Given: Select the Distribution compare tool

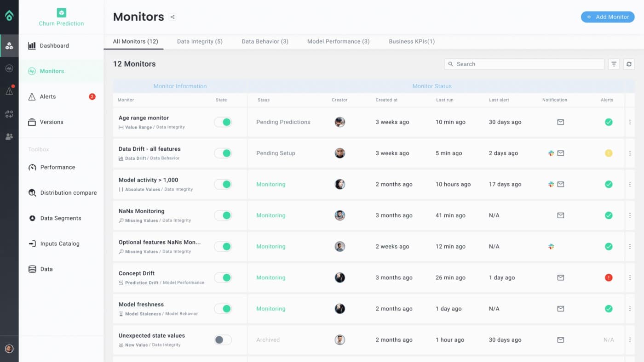Looking at the screenshot, I should [68, 192].
